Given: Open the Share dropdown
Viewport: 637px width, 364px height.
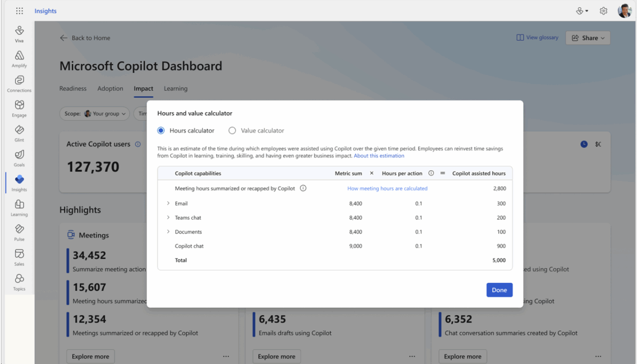Looking at the screenshot, I should point(588,38).
